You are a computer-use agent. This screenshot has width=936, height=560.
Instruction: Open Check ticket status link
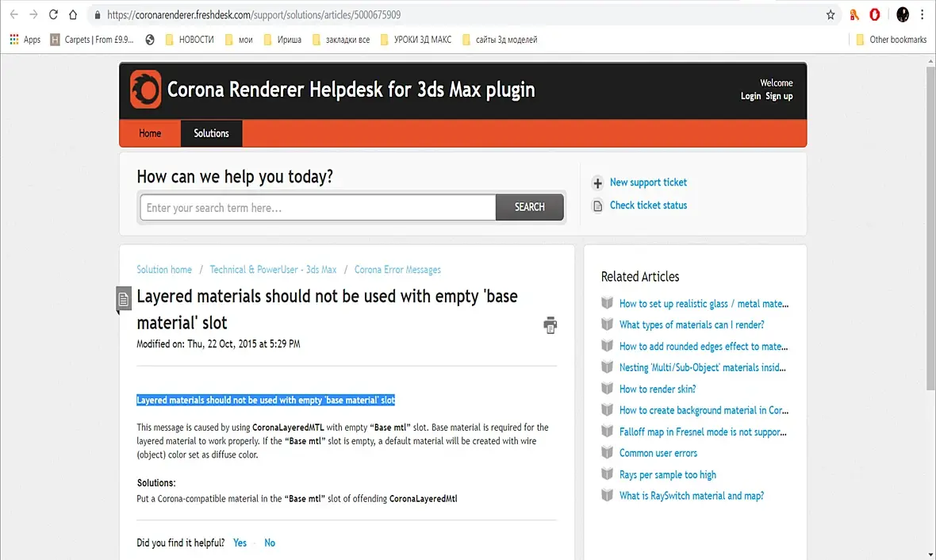click(x=648, y=205)
